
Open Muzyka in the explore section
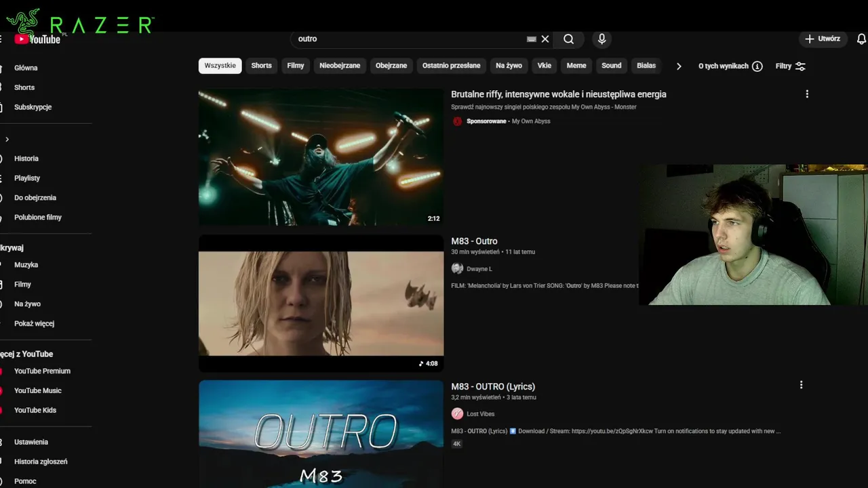(x=26, y=265)
